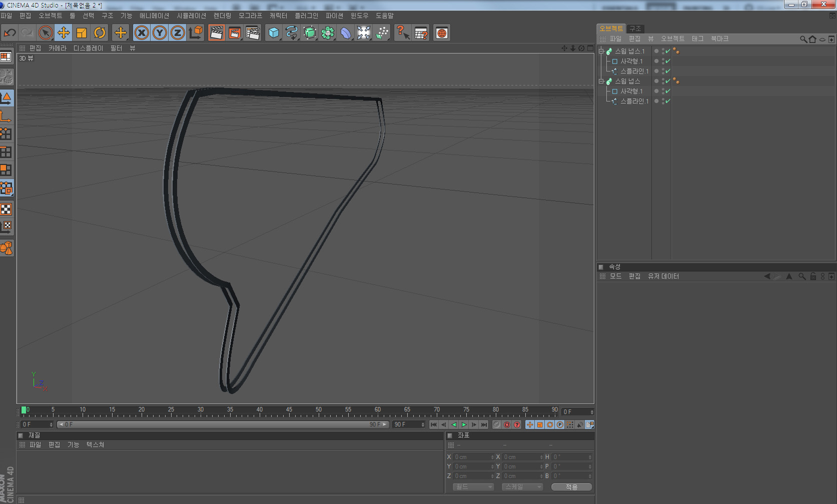Click the context help question-mark cursor icon

(x=403, y=33)
